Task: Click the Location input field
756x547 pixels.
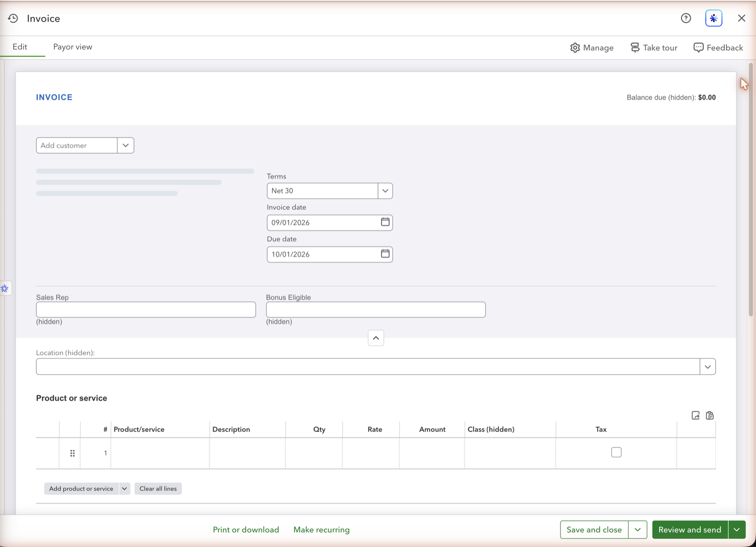Action: [368, 367]
